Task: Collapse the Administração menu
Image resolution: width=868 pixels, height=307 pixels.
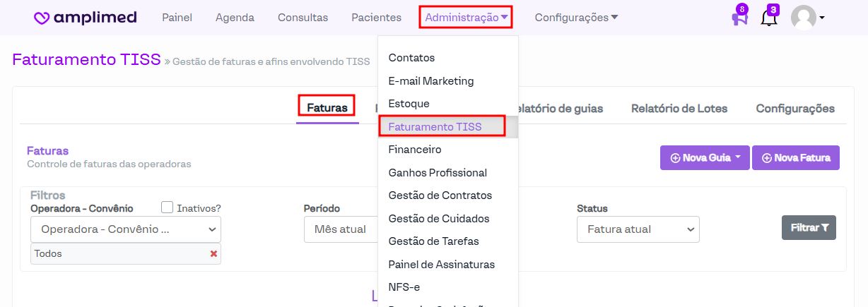Action: tap(466, 18)
